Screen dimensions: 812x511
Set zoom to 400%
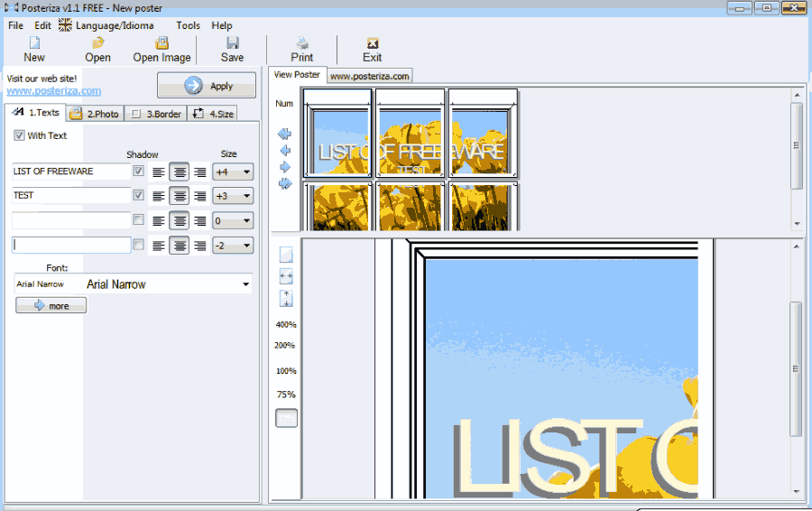286,324
